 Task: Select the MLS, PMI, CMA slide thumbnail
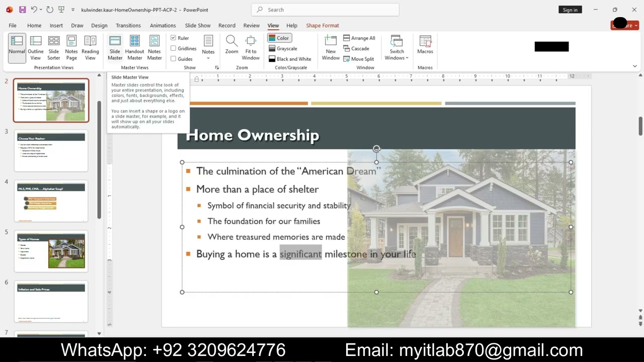(51, 201)
